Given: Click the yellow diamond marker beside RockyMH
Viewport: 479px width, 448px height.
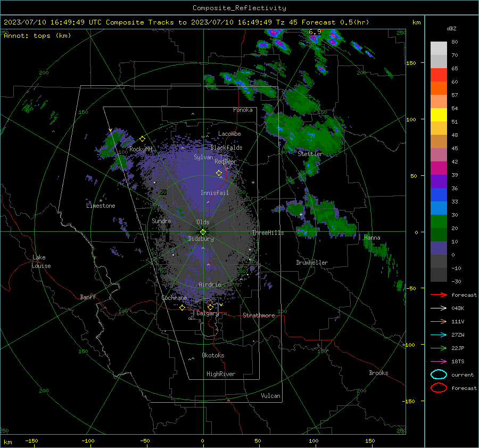Looking at the screenshot, I should [142, 139].
